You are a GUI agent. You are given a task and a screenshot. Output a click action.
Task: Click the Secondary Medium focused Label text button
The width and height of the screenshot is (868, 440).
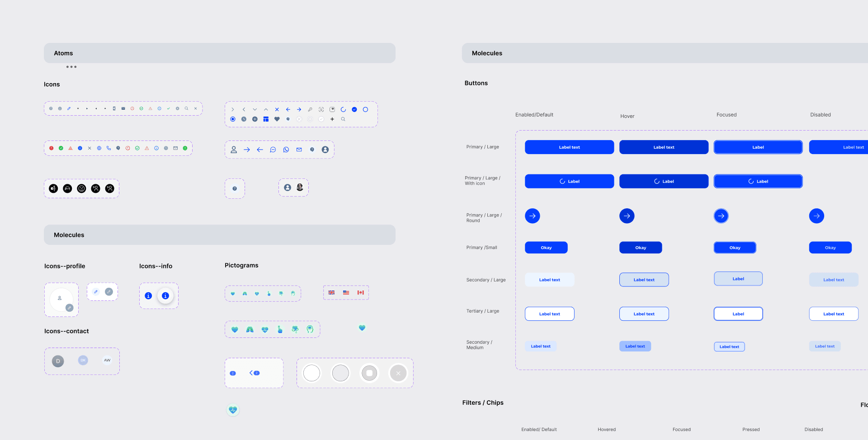coord(729,346)
